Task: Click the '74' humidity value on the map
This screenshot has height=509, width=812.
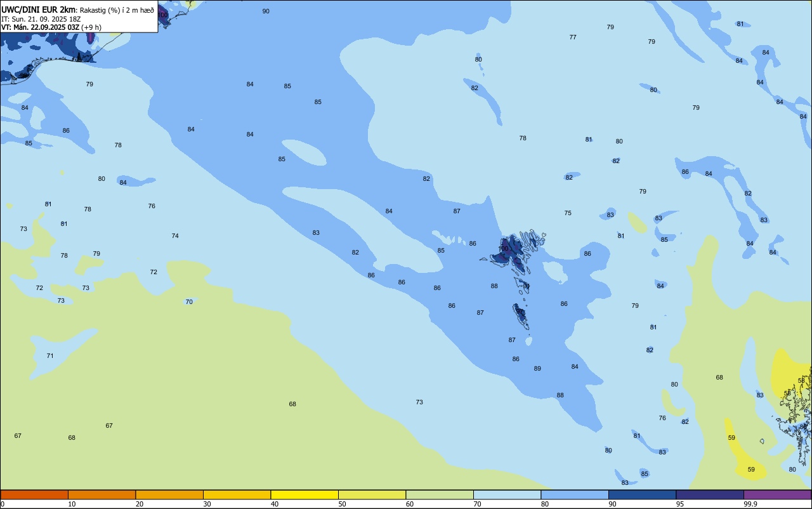Action: [175, 236]
